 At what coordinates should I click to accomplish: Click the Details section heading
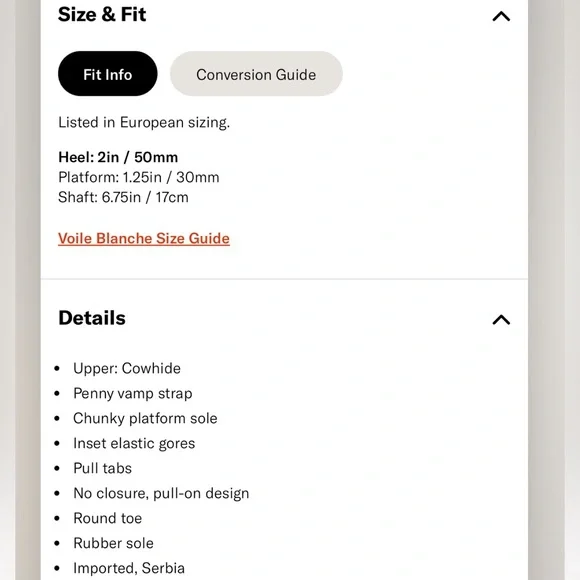(92, 318)
